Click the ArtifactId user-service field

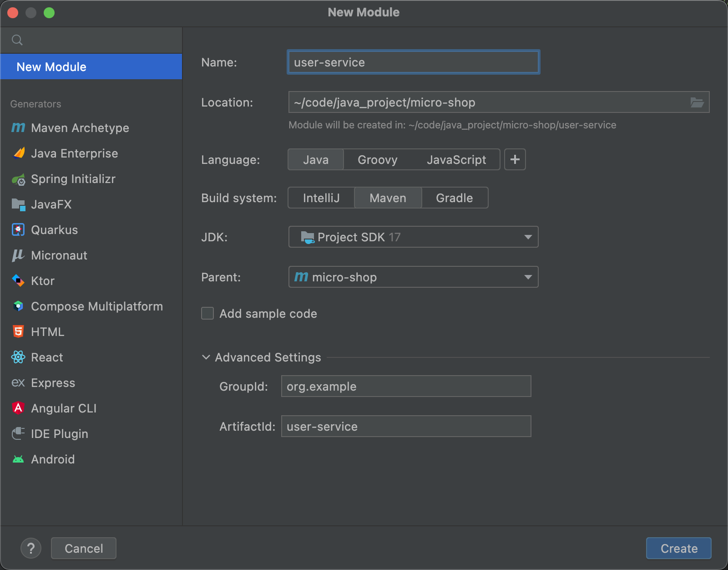tap(406, 426)
